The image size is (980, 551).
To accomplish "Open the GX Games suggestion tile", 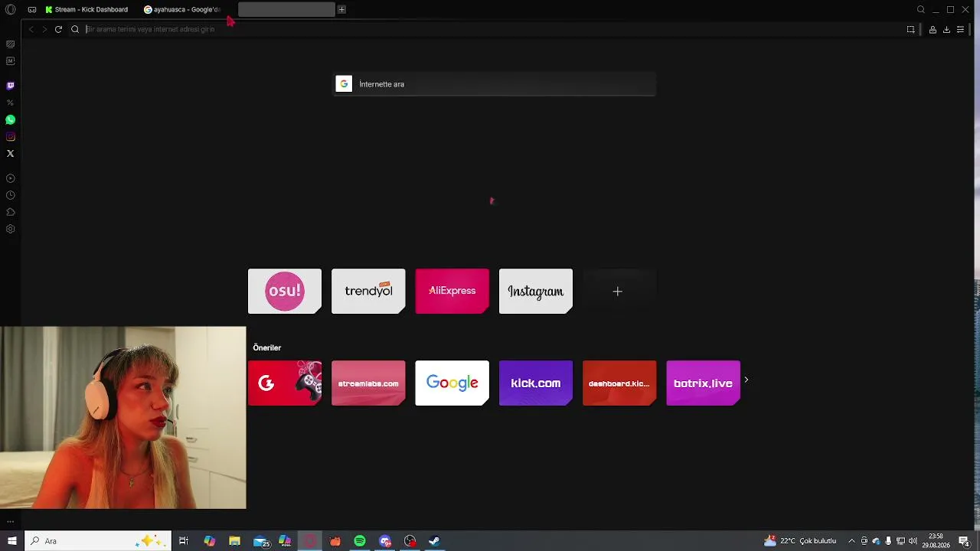I will click(x=285, y=383).
